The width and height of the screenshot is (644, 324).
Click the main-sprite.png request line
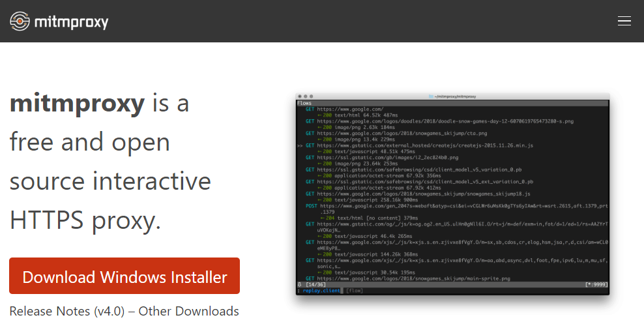click(x=407, y=278)
